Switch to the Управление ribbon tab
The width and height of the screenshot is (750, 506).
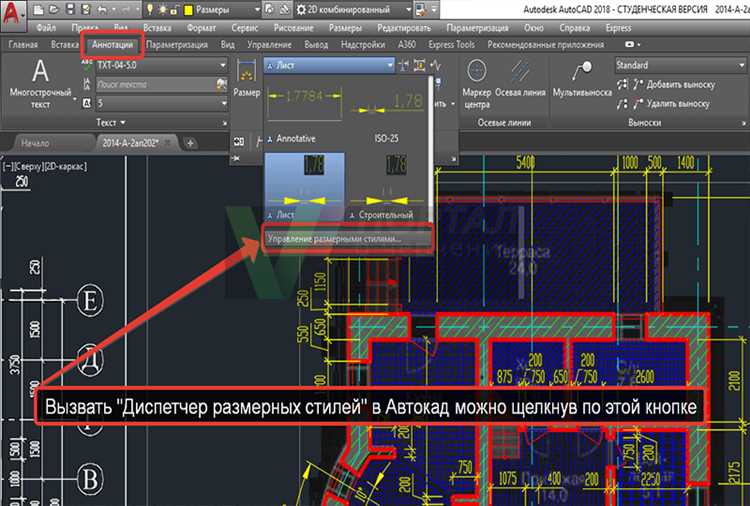269,44
